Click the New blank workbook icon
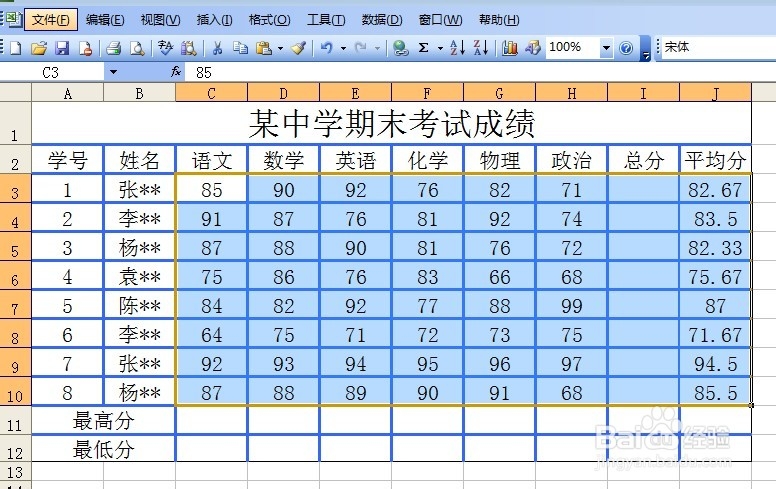The image size is (776, 489). 15,48
